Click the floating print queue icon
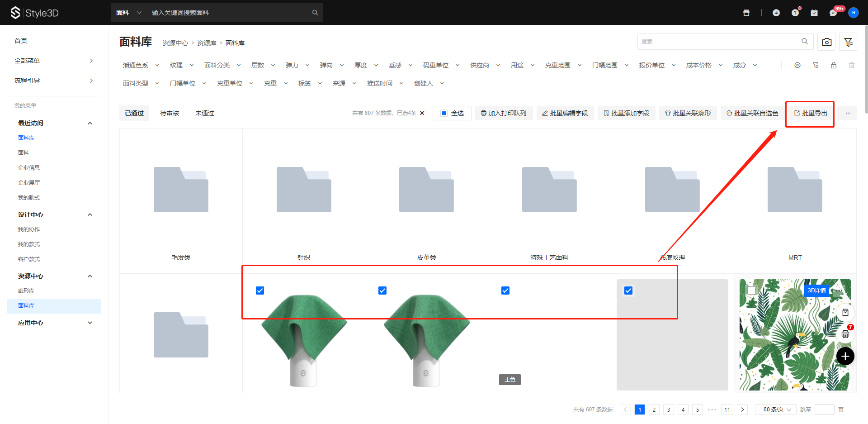868x424 pixels. point(845,334)
